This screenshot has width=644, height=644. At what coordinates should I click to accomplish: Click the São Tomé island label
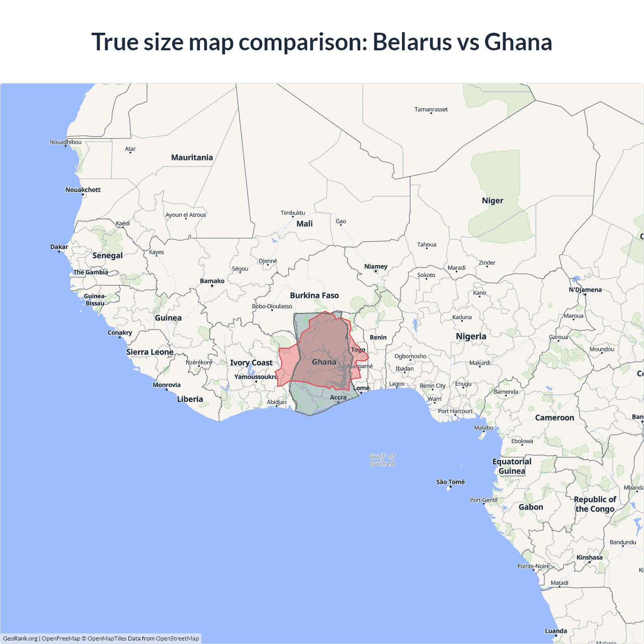point(450,482)
